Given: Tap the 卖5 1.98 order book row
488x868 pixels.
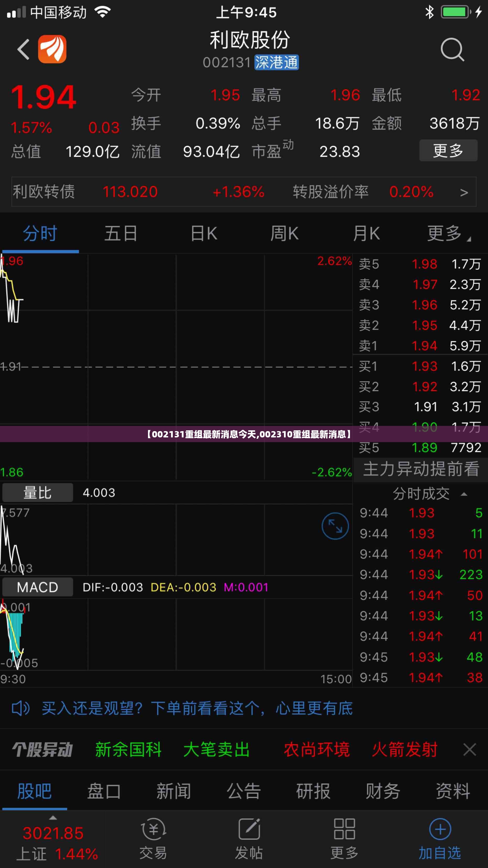Looking at the screenshot, I should pyautogui.click(x=420, y=264).
